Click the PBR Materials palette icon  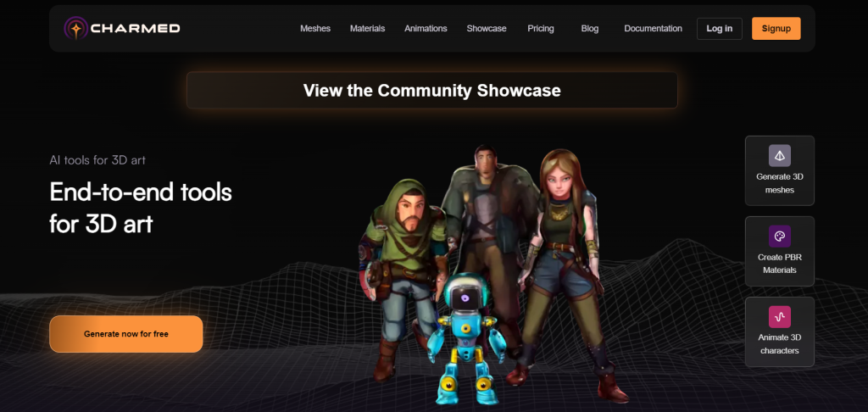779,236
